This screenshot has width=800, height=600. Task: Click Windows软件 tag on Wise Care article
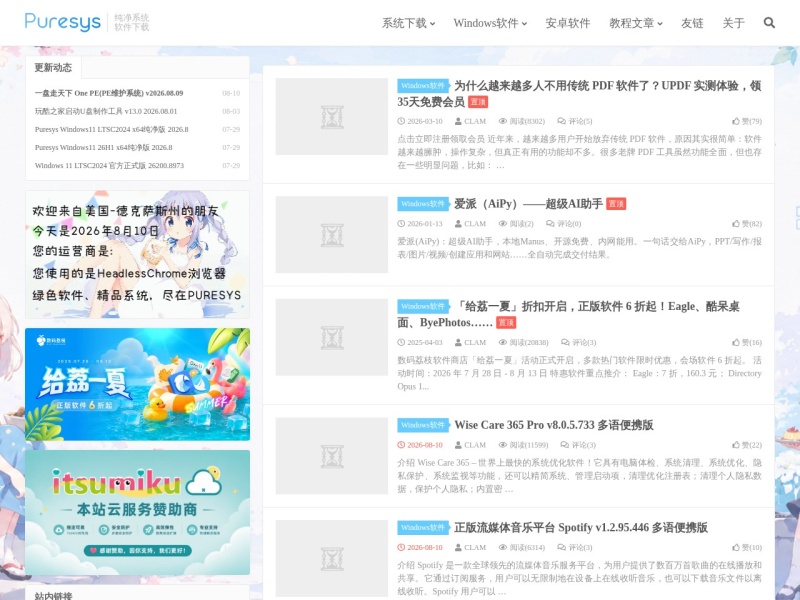pos(423,425)
